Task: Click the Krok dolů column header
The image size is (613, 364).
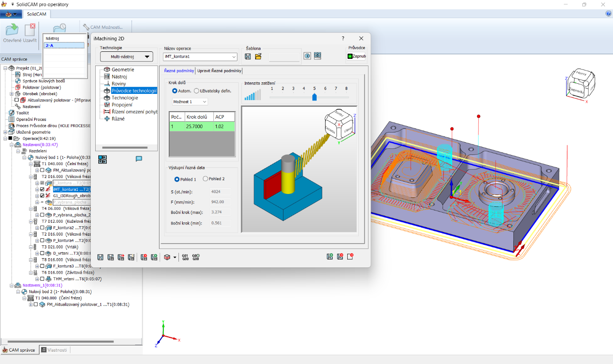Action: [x=198, y=117]
